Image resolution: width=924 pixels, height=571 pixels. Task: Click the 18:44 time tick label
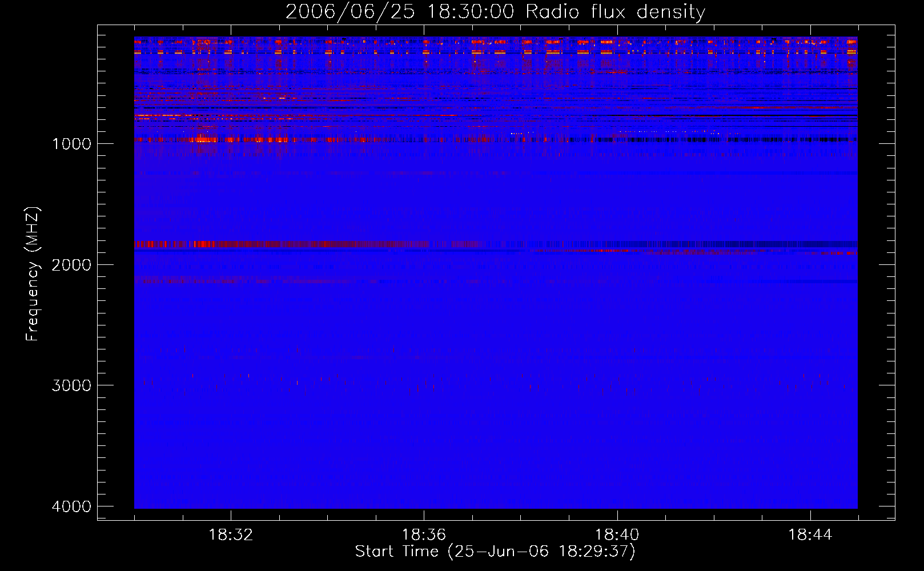coord(810,535)
